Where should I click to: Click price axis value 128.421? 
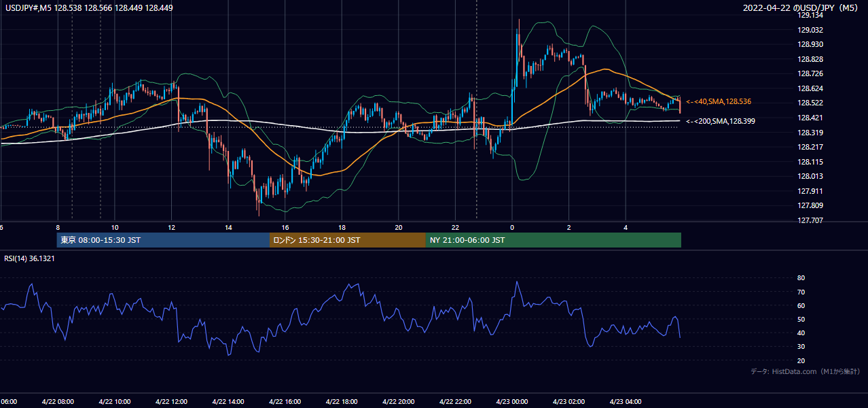[x=810, y=118]
